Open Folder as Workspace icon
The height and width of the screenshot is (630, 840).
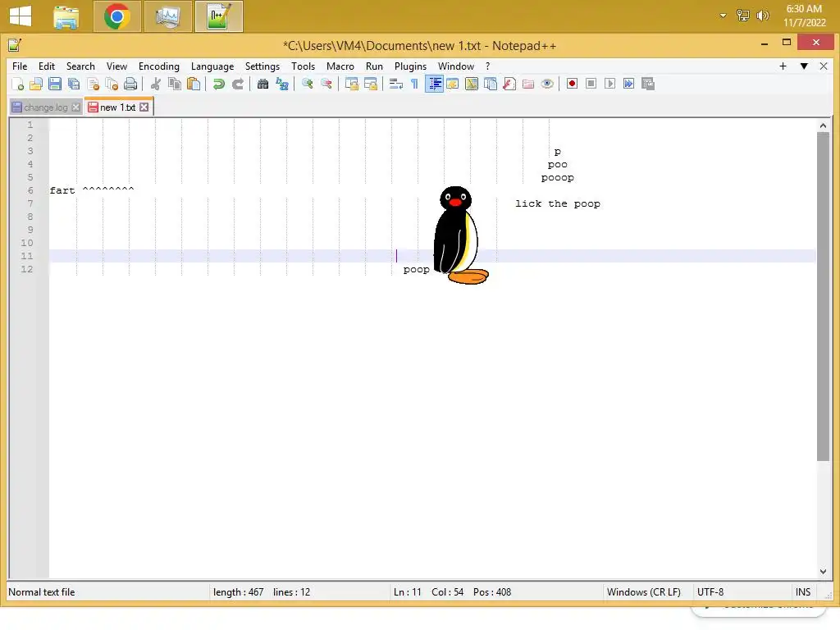point(528,84)
